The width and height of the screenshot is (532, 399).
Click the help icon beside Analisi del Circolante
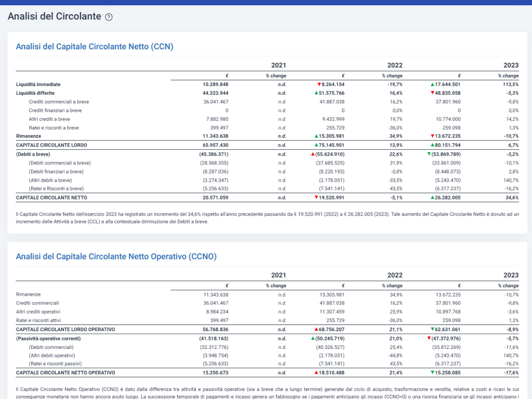(109, 17)
